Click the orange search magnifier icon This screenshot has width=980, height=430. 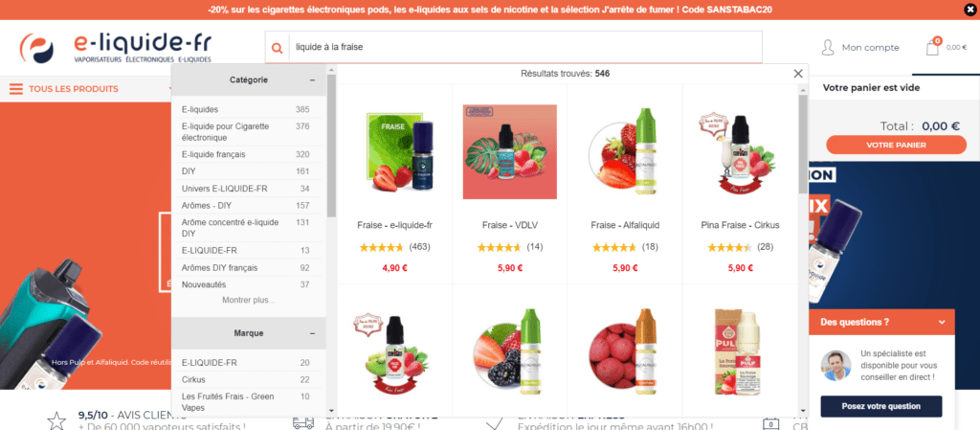277,48
